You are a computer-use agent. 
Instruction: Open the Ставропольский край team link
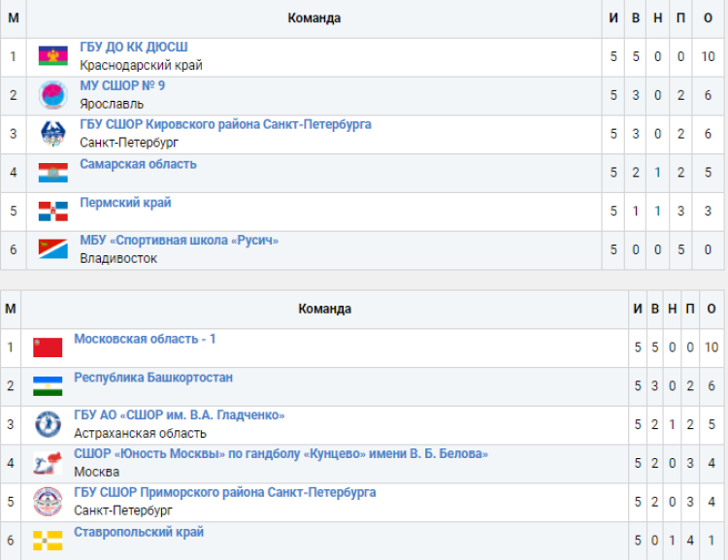point(139,532)
